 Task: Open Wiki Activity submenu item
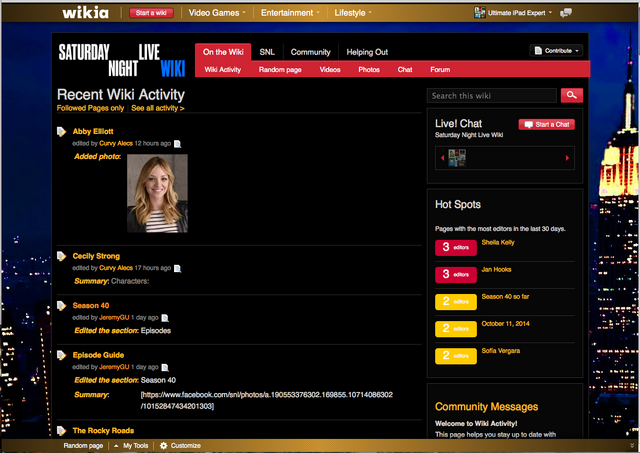coord(222,69)
